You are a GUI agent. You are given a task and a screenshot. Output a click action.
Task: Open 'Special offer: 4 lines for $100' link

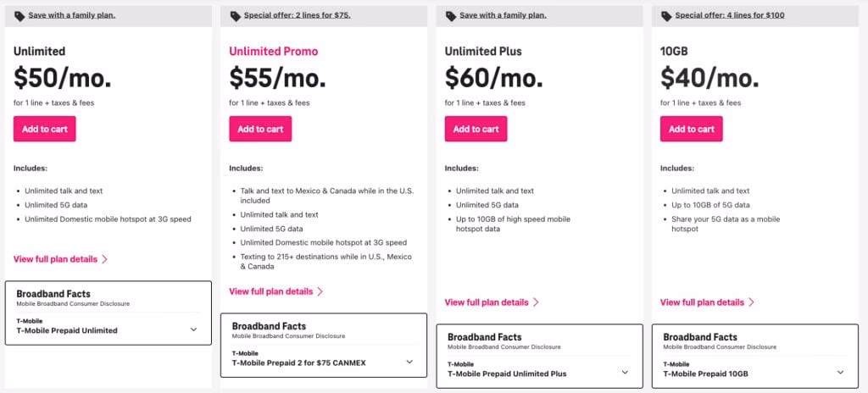pos(728,15)
